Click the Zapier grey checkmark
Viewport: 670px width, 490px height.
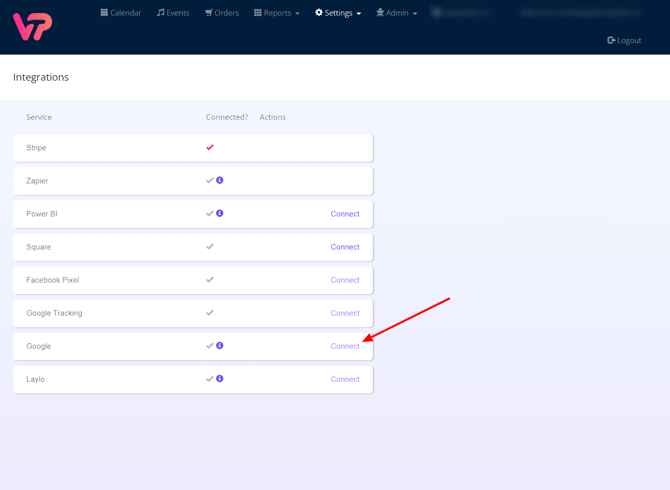(210, 180)
